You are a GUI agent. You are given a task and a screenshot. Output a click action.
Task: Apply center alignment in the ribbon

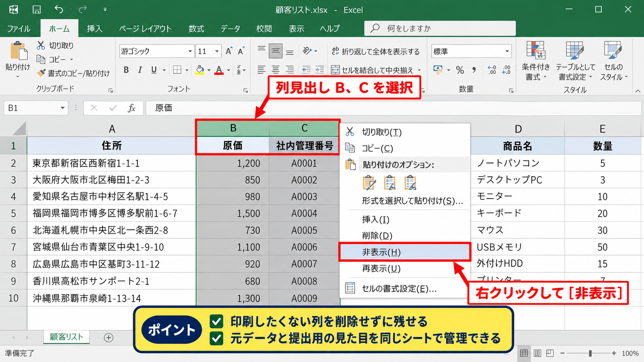click(275, 70)
